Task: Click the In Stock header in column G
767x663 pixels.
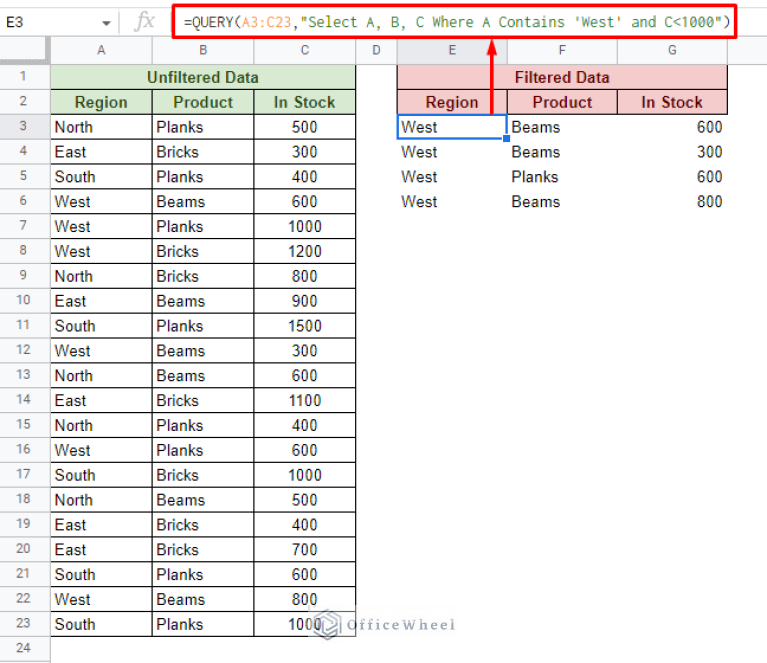Action: pyautogui.click(x=672, y=102)
